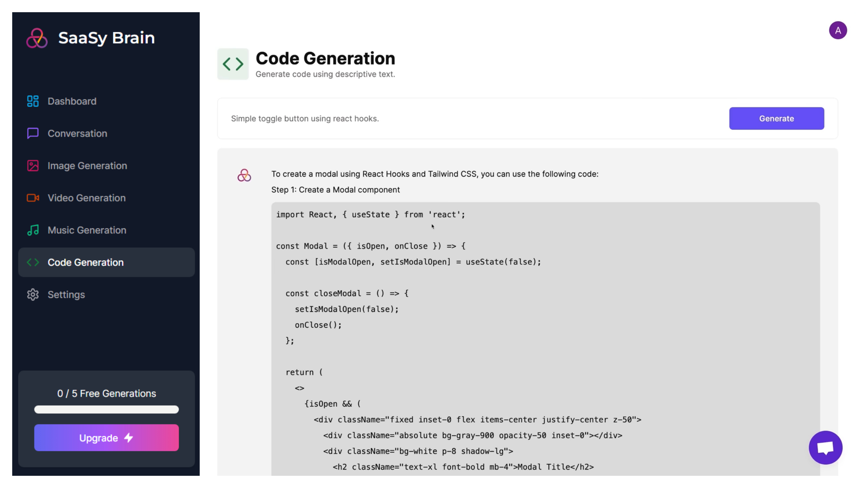This screenshot has height=488, width=868.
Task: Click the Dashboard grid icon
Action: pos(33,101)
